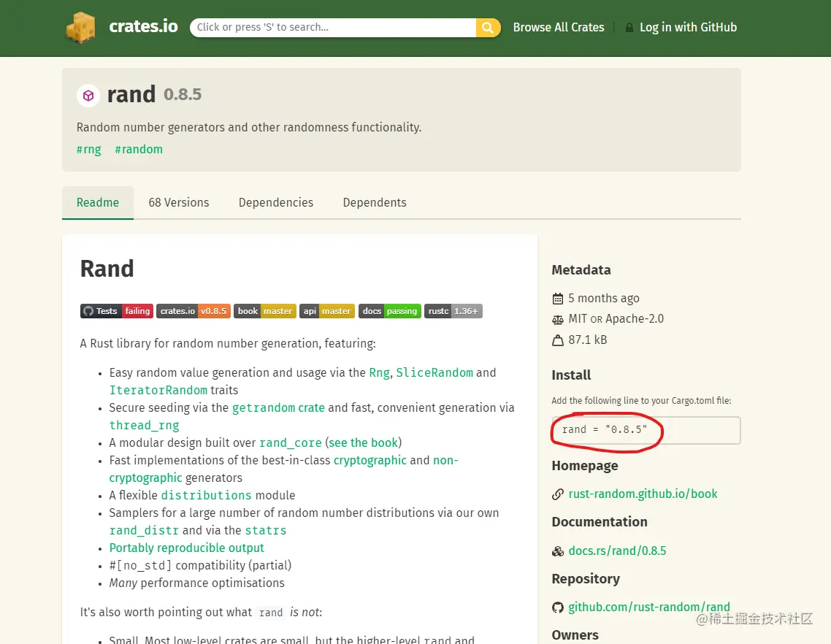
Task: Click the MIT license text
Action: click(578, 318)
